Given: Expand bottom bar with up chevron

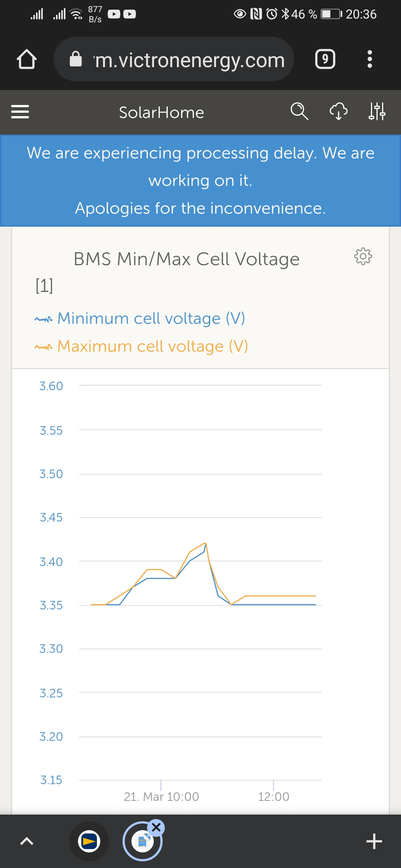Looking at the screenshot, I should coord(26,841).
